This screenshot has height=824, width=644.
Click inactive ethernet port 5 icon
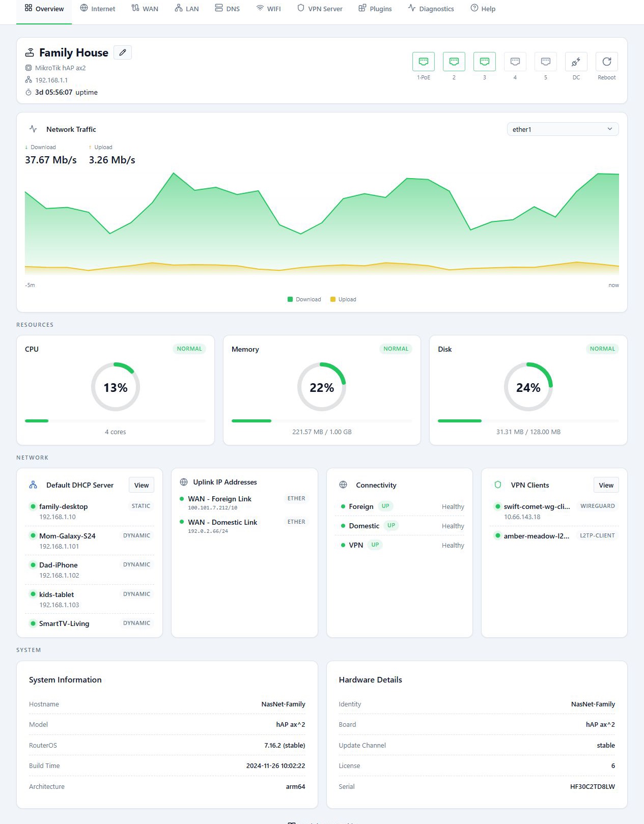(x=545, y=62)
